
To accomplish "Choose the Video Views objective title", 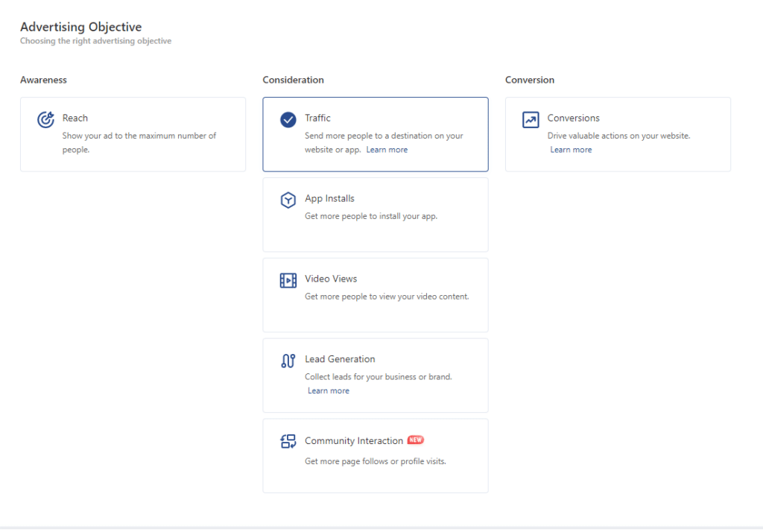I will [331, 279].
